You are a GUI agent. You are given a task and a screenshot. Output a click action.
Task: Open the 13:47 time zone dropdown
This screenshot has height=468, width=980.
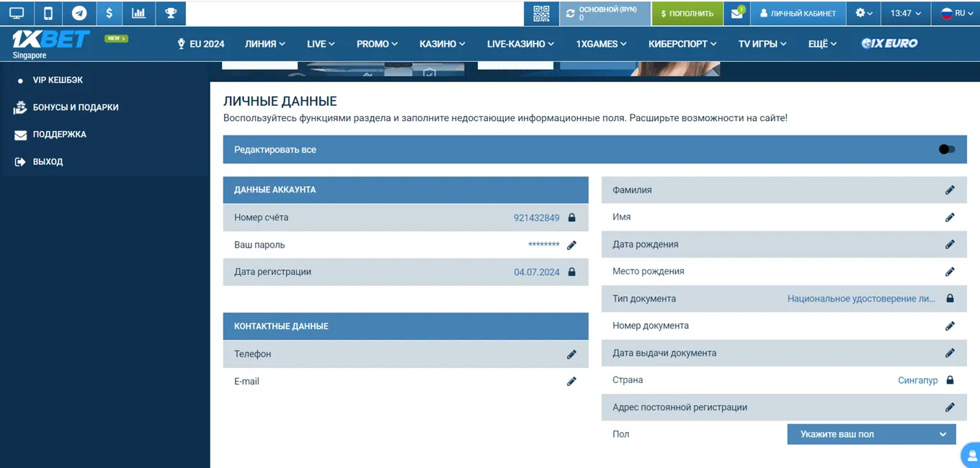click(905, 13)
